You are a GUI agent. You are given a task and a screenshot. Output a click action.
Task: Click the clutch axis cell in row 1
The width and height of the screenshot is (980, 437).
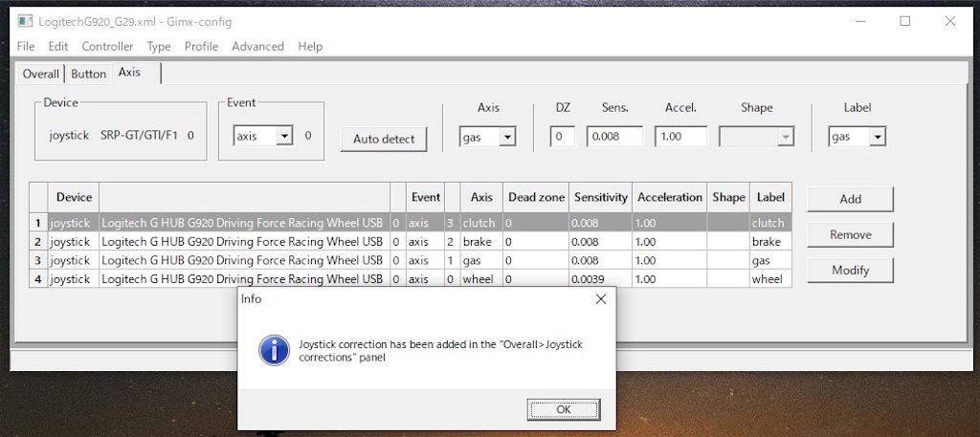(x=481, y=223)
